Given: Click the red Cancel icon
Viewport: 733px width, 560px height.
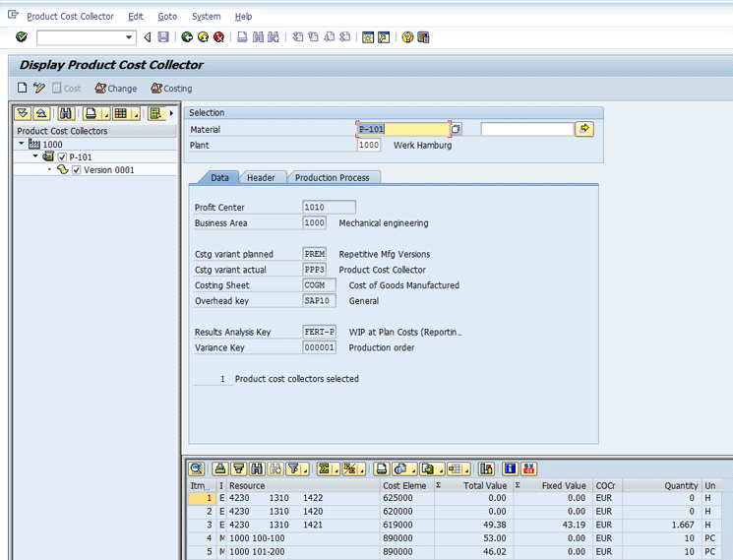Looking at the screenshot, I should click(x=218, y=37).
